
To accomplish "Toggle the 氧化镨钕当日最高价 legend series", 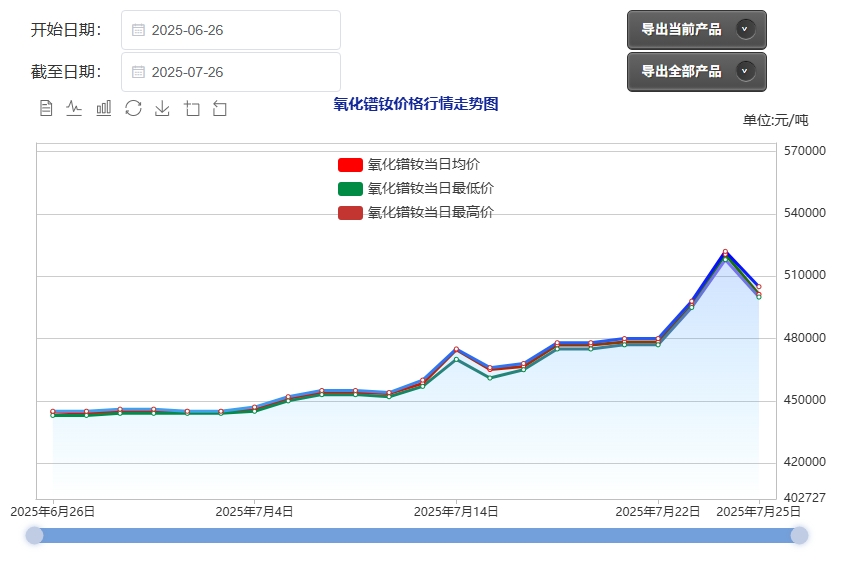I will pos(416,213).
